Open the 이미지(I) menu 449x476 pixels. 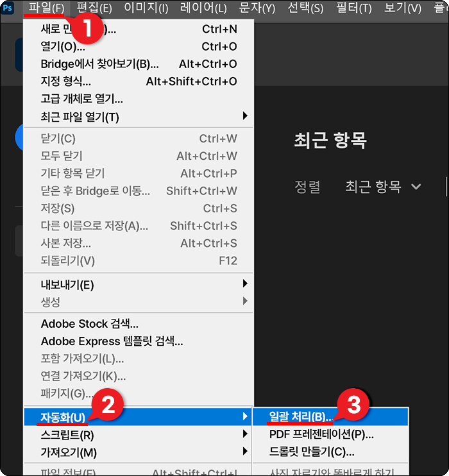(146, 8)
